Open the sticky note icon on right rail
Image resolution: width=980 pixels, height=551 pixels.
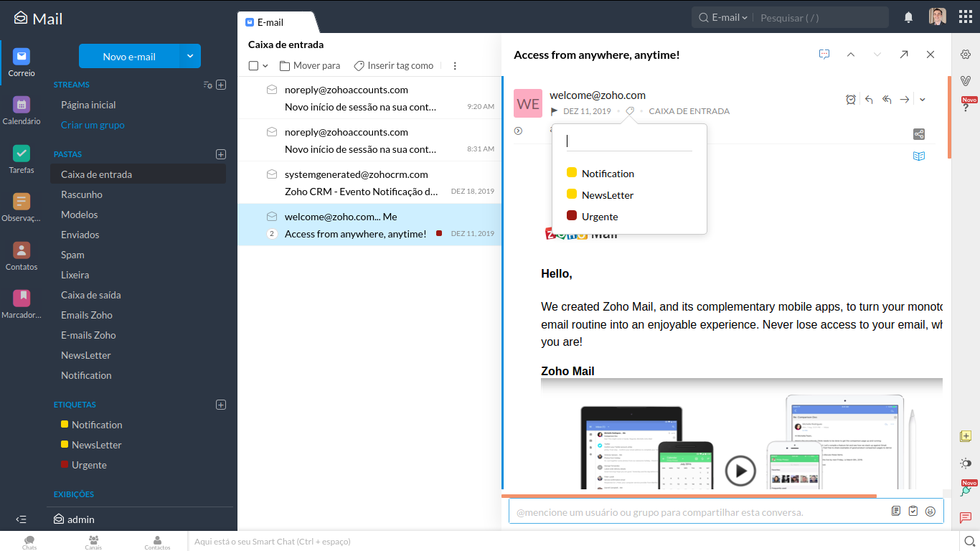966,436
